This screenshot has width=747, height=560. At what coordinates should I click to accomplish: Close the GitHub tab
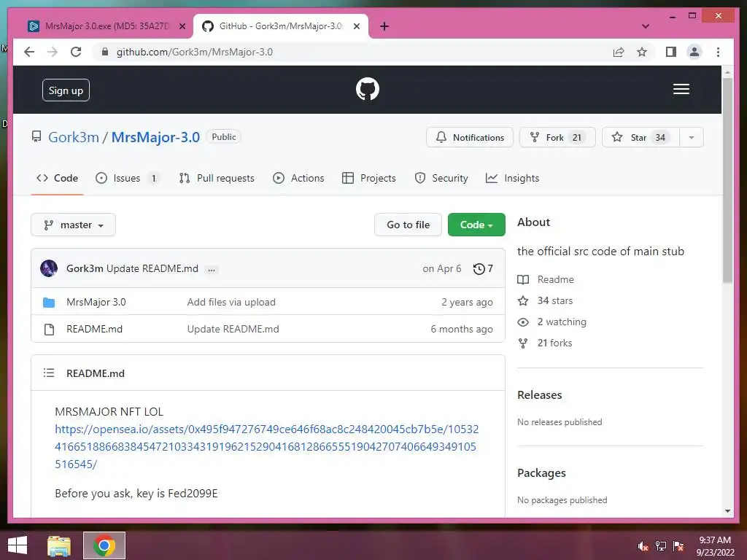click(356, 26)
